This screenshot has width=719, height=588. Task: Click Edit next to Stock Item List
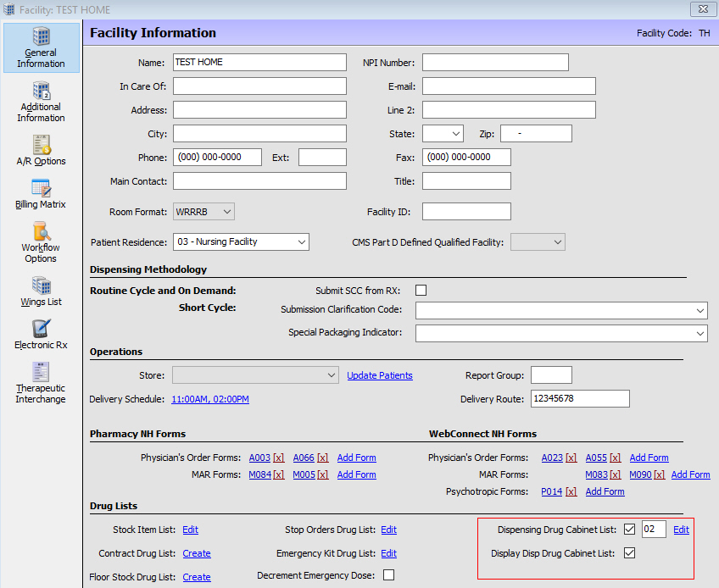(190, 530)
